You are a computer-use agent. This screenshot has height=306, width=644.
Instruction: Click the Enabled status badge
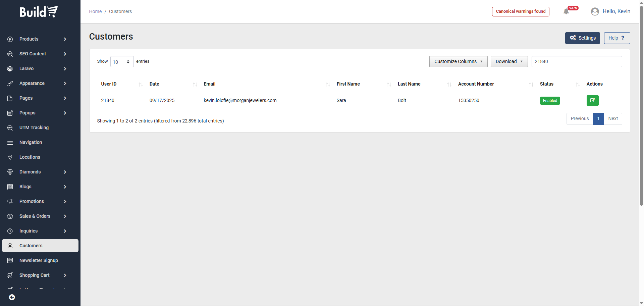(550, 101)
